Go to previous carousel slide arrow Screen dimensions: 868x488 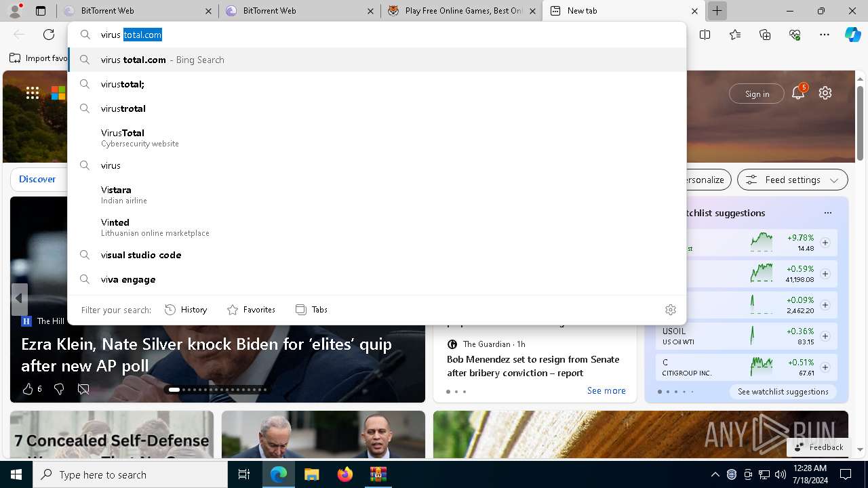[x=19, y=299]
